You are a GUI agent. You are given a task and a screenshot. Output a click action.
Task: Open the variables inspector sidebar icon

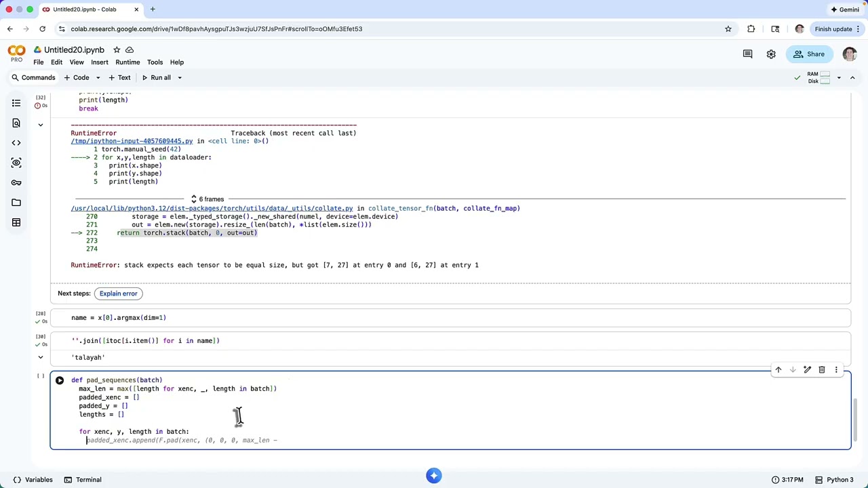tap(16, 163)
